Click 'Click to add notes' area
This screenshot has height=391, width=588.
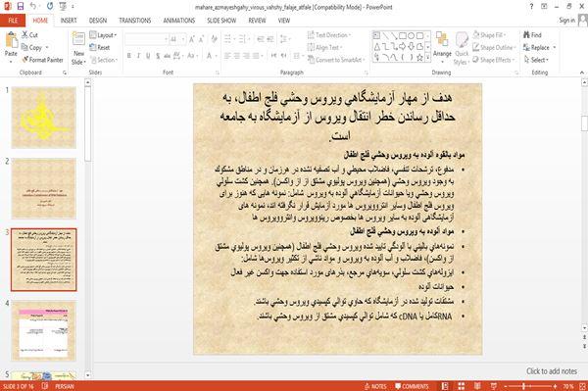click(551, 371)
